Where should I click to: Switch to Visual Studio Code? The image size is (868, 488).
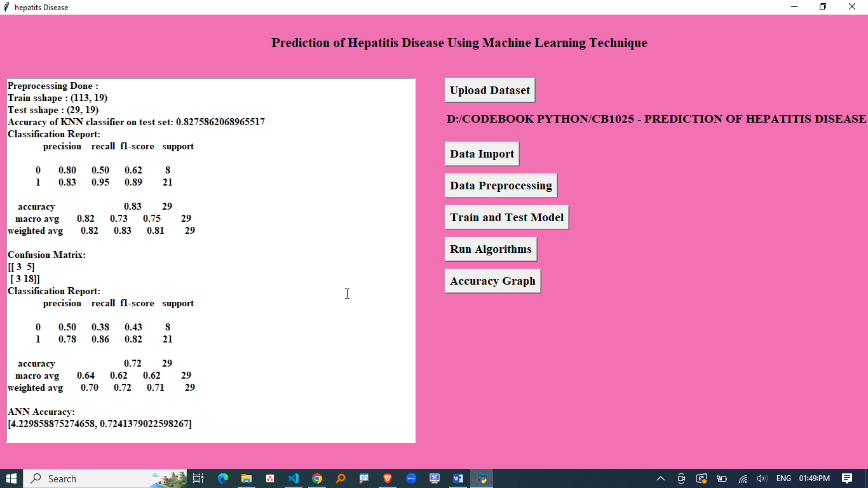tap(294, 478)
